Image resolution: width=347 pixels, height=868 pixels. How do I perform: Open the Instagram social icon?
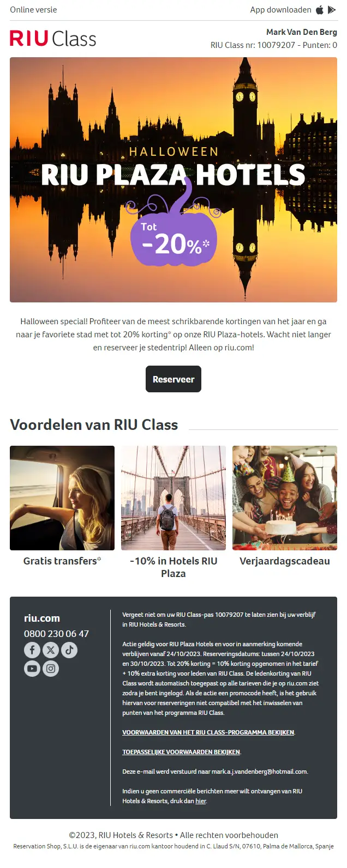tap(51, 669)
